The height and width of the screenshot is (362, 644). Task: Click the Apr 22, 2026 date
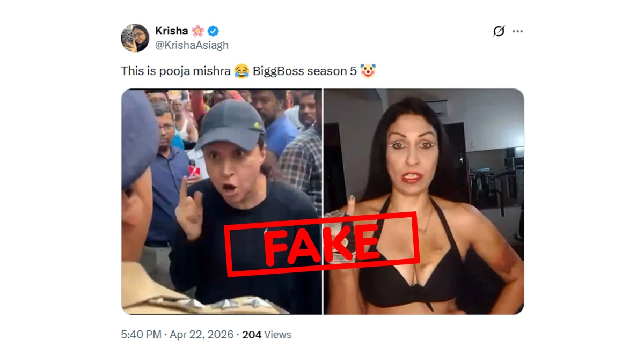[202, 335]
